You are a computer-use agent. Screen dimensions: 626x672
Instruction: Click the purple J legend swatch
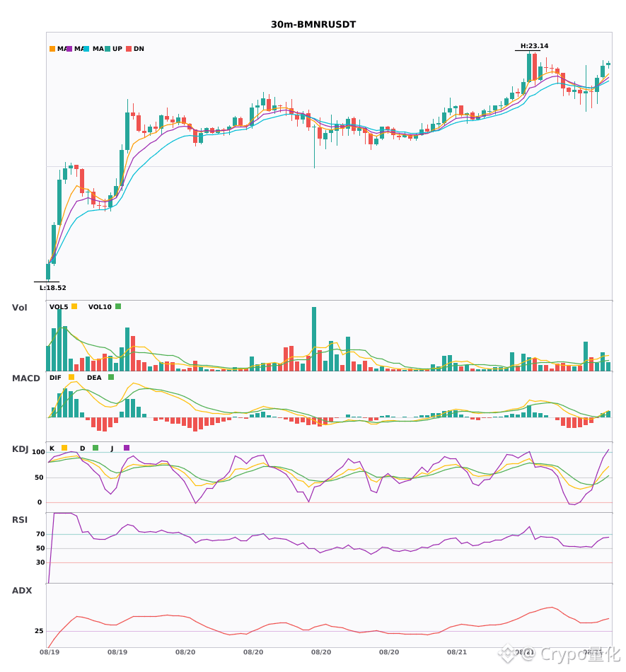pos(127,448)
